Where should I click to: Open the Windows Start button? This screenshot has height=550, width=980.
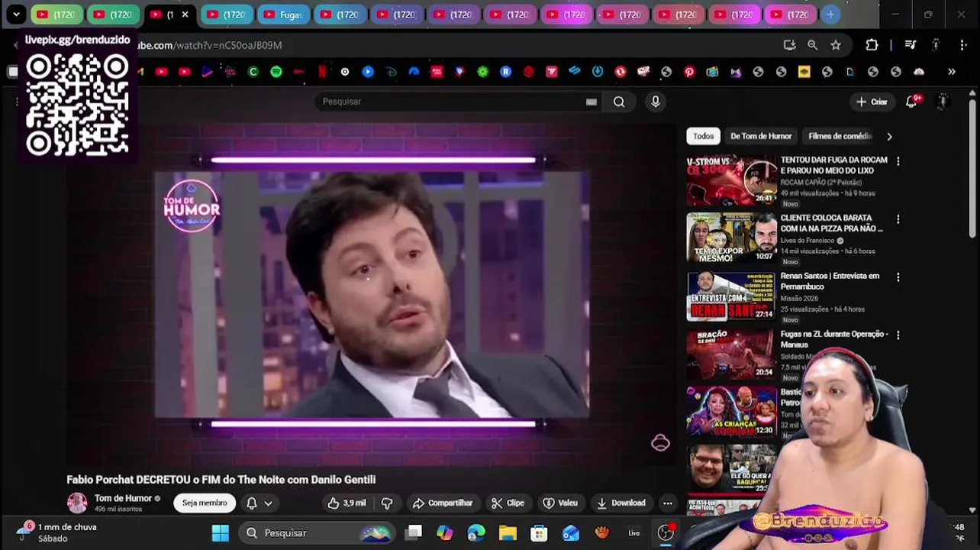point(221,532)
